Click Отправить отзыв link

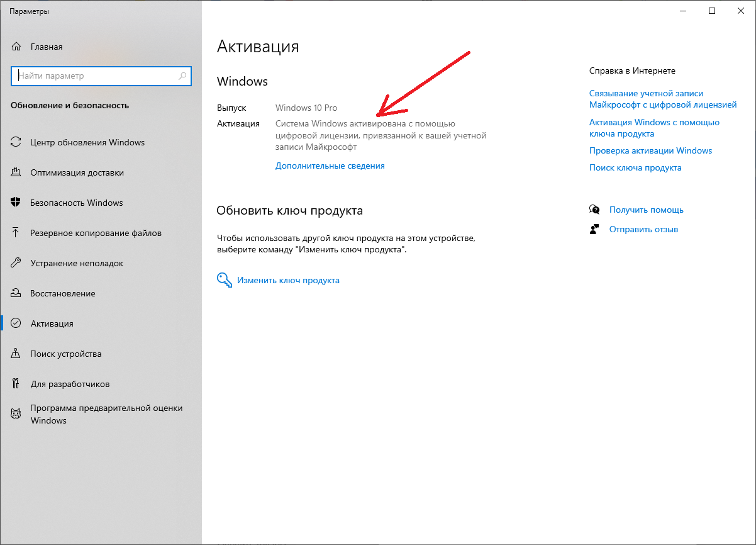point(643,229)
